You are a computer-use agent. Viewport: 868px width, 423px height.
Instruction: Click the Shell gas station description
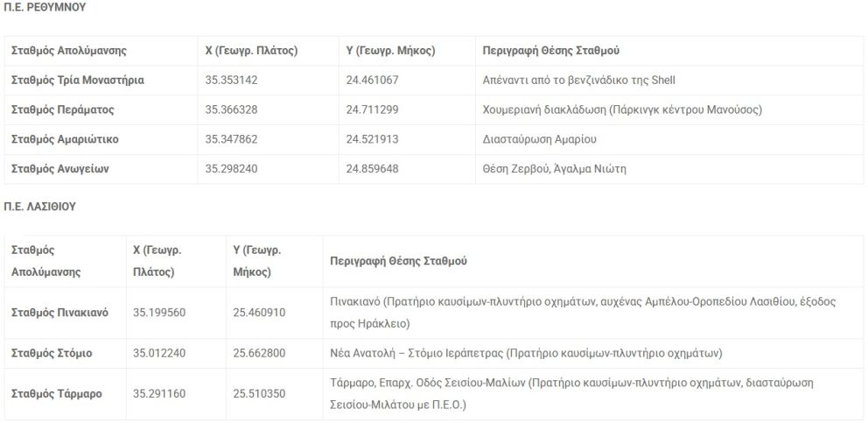578,81
